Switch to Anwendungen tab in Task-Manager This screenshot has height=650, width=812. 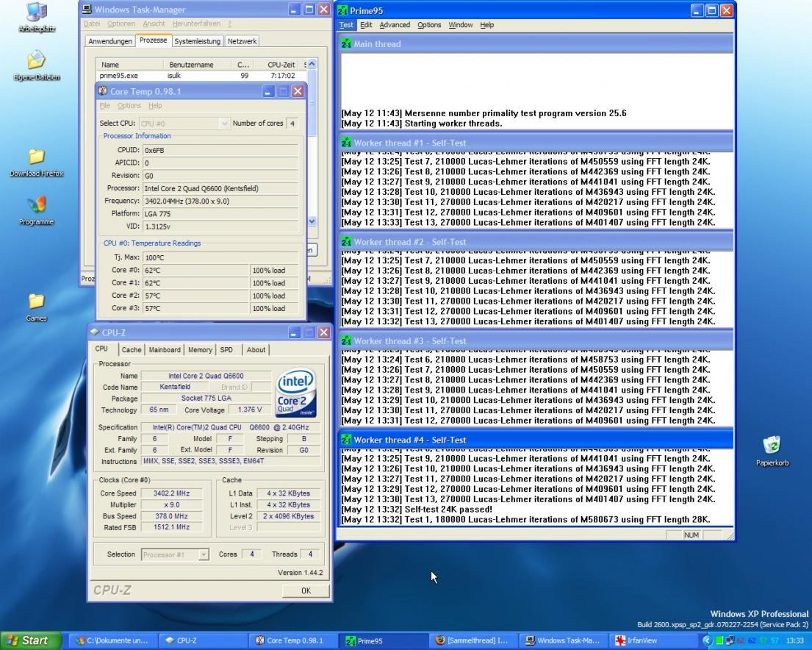110,41
